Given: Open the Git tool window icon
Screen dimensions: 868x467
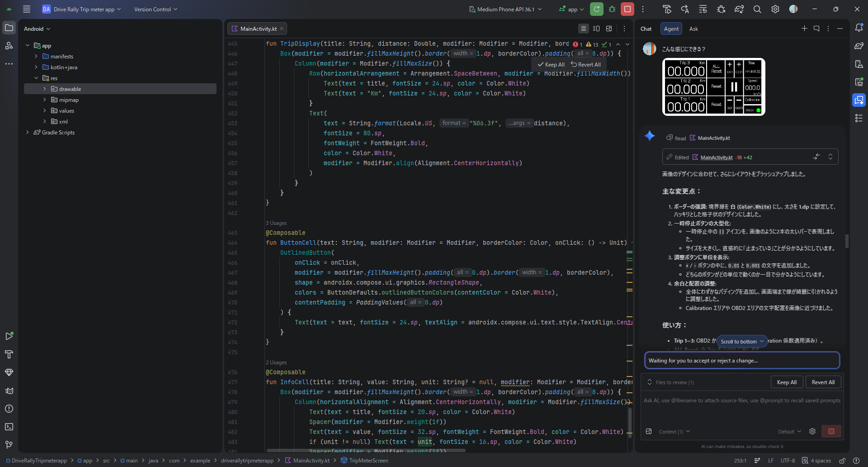Looking at the screenshot, I should pos(9,445).
